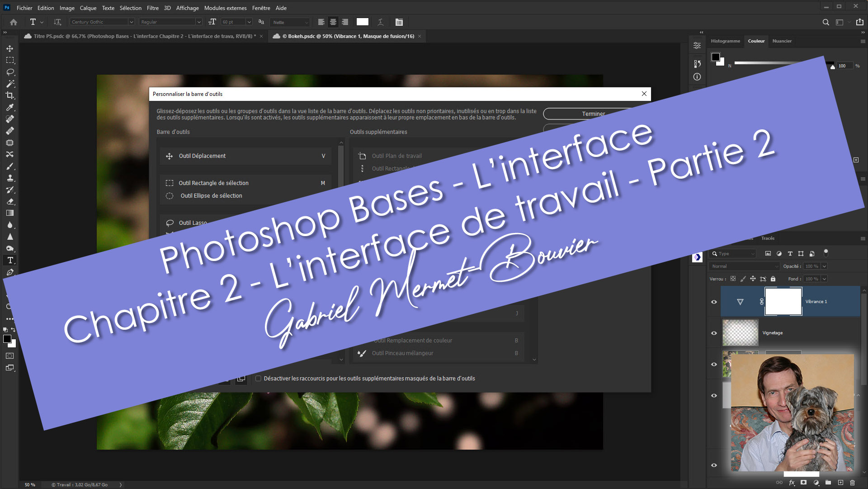The width and height of the screenshot is (868, 489).
Task: Select the Magic Wand tool
Action: (x=9, y=84)
